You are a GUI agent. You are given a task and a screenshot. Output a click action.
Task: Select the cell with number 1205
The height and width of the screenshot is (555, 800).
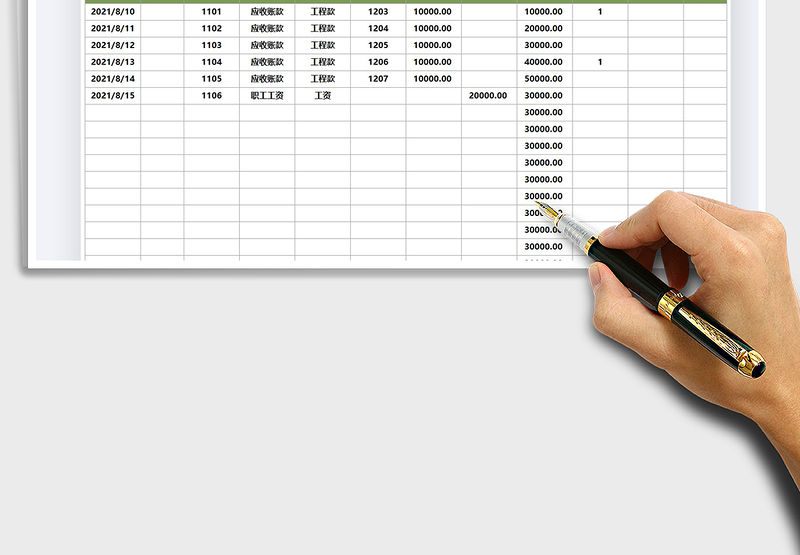pyautogui.click(x=378, y=45)
